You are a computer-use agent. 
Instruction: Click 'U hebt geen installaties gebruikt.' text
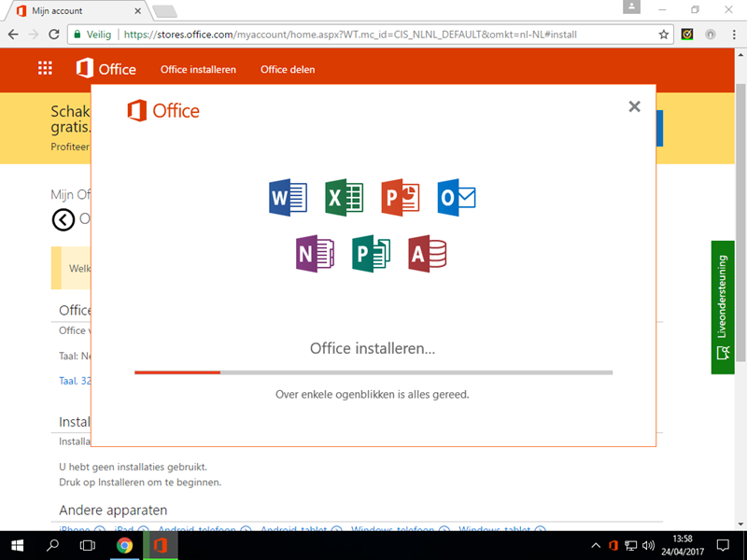(133, 467)
